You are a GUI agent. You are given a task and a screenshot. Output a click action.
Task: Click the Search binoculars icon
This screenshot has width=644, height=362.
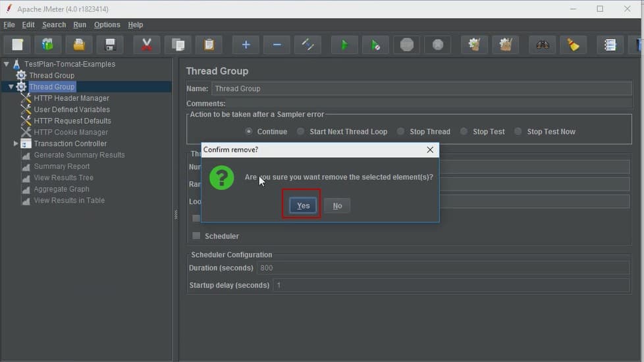(542, 45)
